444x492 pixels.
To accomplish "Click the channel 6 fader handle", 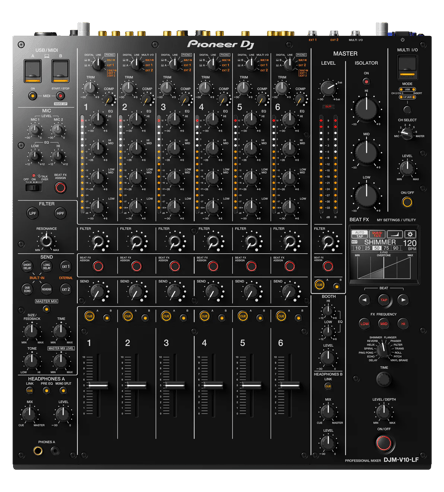I will tap(290, 385).
